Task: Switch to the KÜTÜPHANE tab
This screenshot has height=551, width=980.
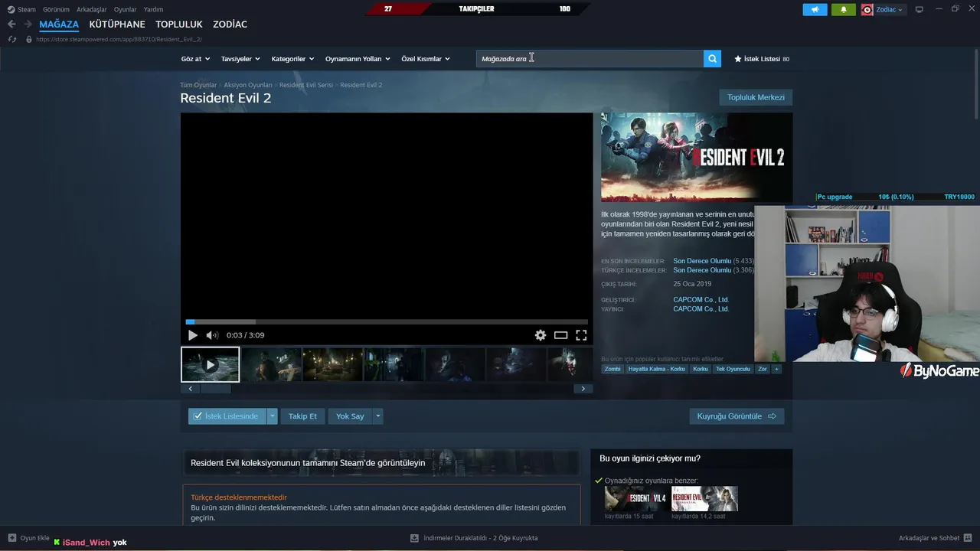Action: (x=117, y=24)
